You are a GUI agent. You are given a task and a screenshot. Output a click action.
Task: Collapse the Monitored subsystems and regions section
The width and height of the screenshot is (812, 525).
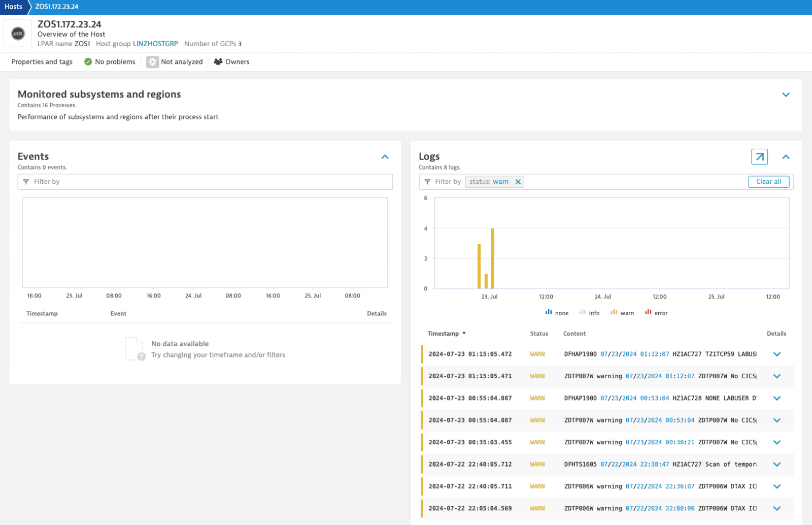coord(786,95)
